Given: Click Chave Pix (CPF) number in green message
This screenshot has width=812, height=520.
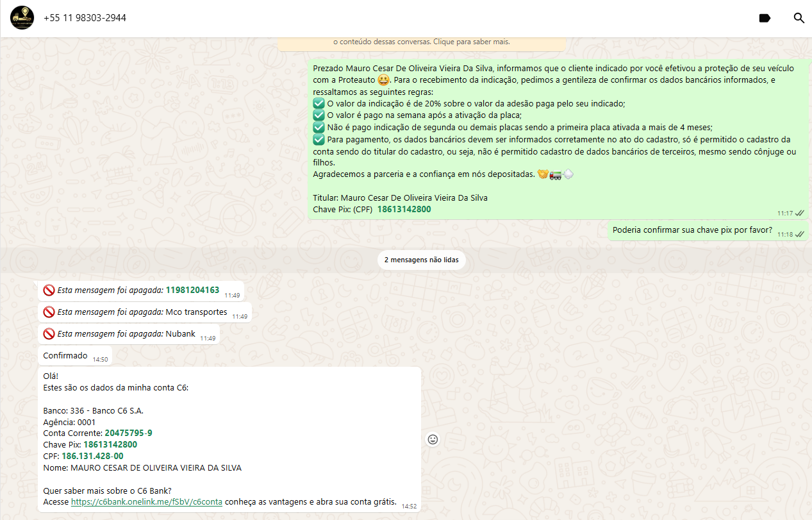Looking at the screenshot, I should 404,210.
